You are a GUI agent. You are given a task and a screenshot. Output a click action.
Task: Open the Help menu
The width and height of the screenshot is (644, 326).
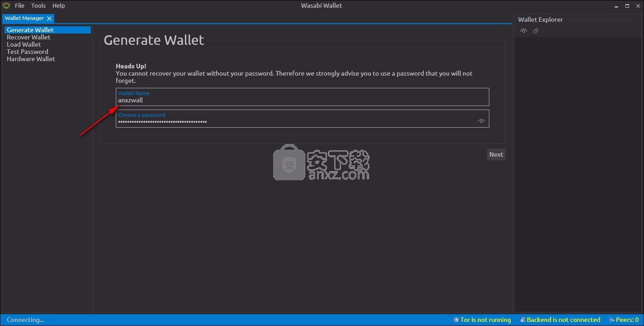59,6
